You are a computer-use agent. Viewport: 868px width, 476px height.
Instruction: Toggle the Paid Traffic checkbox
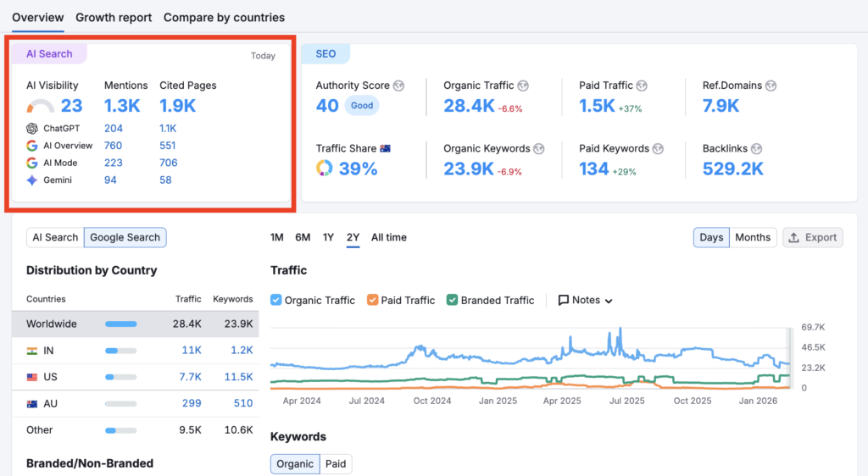(372, 300)
